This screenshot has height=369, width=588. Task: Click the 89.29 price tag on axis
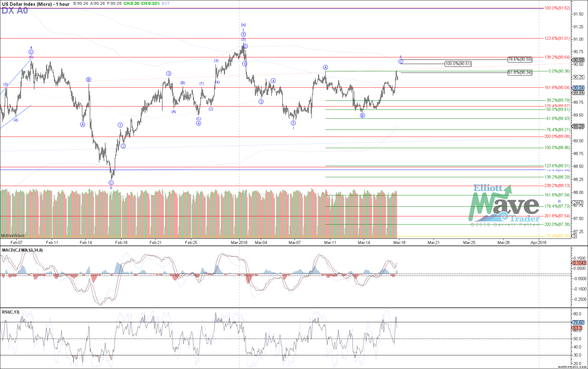coord(578,126)
